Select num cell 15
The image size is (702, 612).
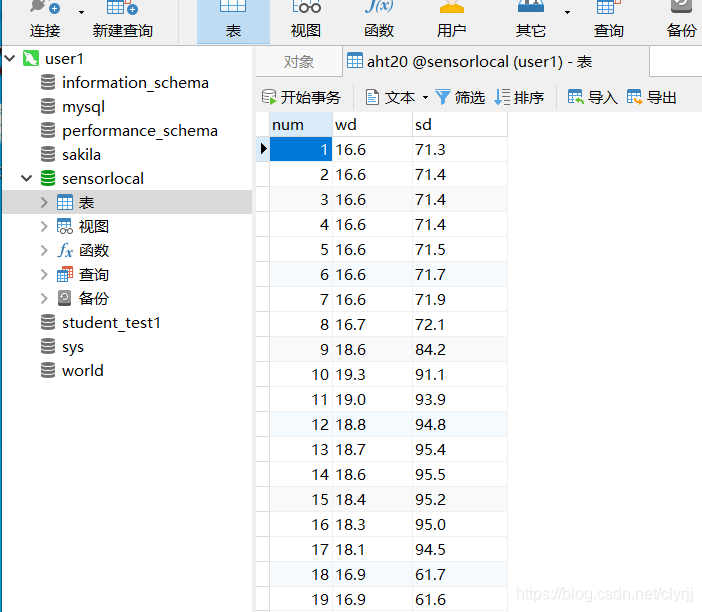[x=300, y=499]
